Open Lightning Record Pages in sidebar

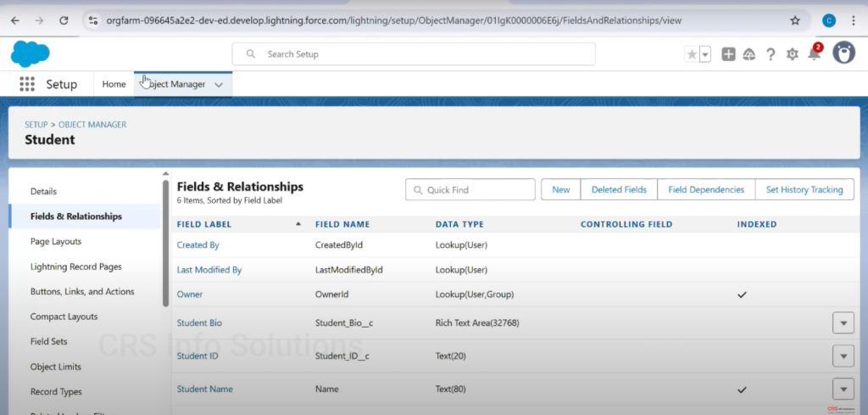coord(75,266)
